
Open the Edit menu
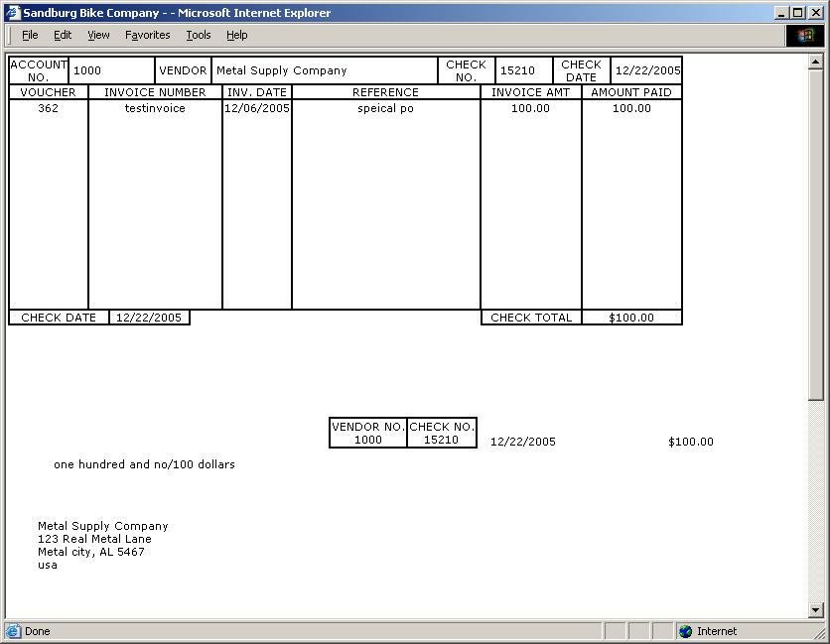pos(63,35)
